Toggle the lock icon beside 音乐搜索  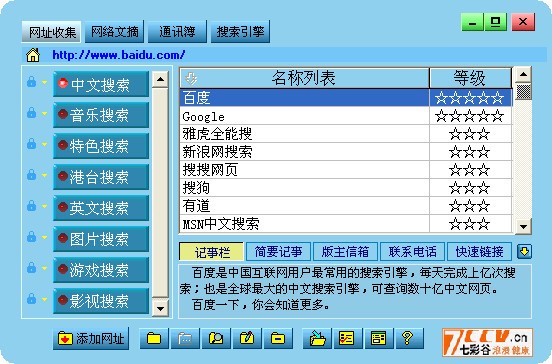pyautogui.click(x=31, y=113)
